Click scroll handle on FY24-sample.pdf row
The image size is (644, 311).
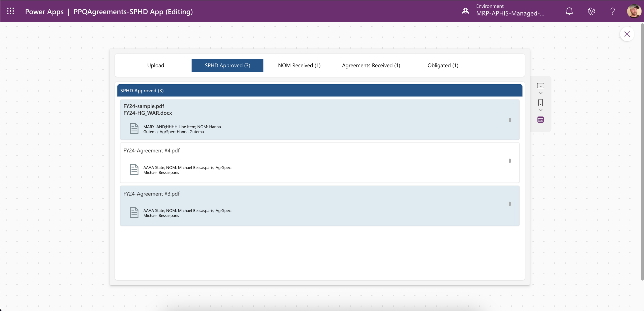(x=510, y=120)
